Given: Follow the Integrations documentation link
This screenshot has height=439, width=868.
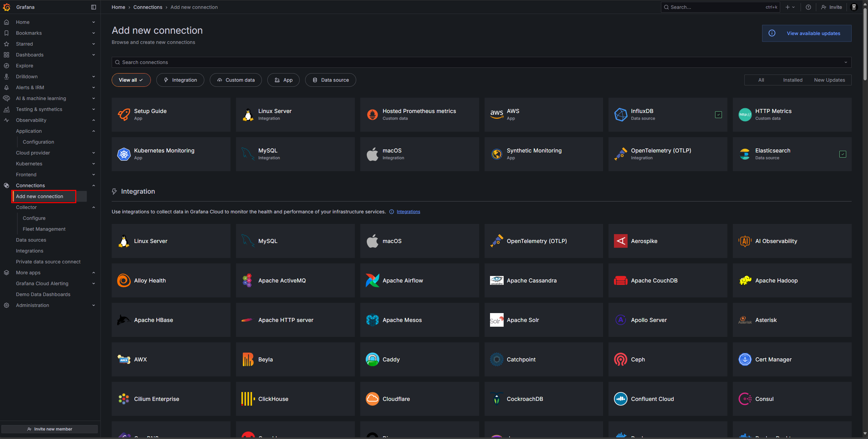Looking at the screenshot, I should [x=408, y=212].
